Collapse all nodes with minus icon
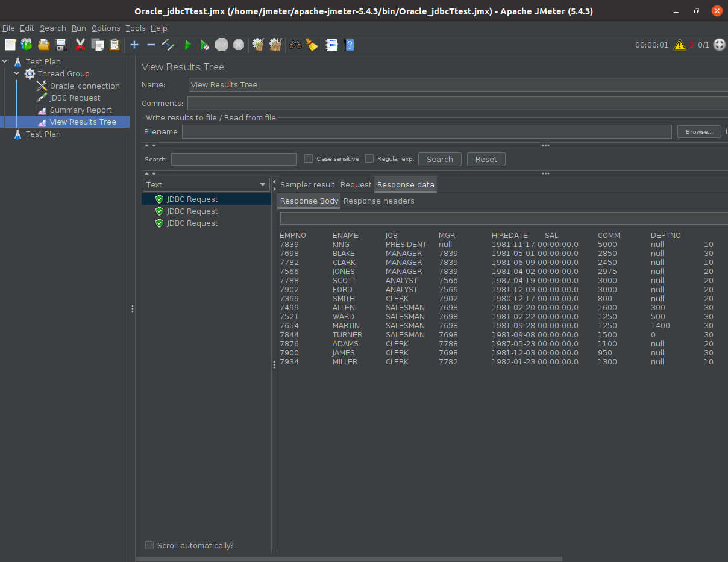 click(151, 45)
